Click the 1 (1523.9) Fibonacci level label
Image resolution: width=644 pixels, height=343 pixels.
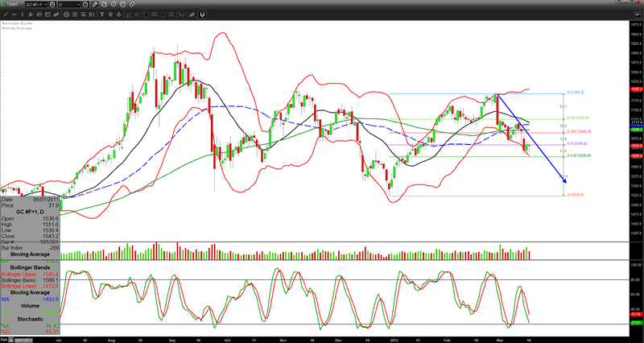click(x=576, y=195)
